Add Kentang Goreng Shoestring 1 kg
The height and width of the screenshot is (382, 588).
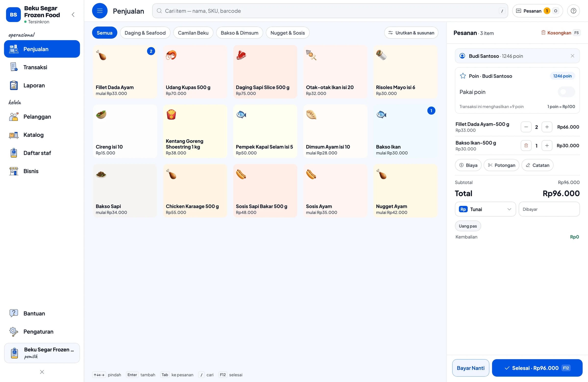[x=195, y=131]
